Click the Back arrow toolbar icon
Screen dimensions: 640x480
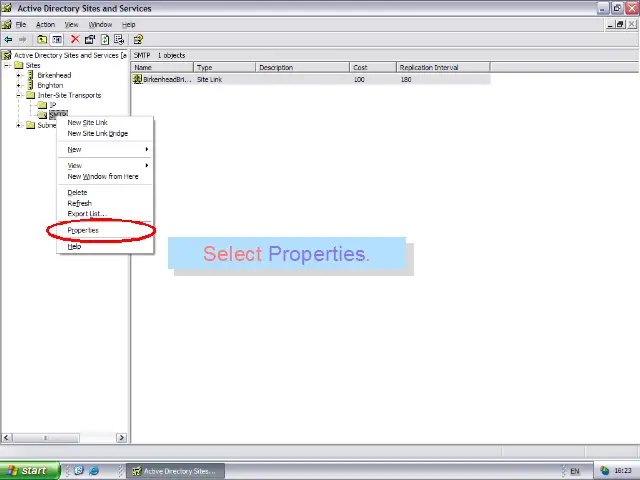(8, 40)
